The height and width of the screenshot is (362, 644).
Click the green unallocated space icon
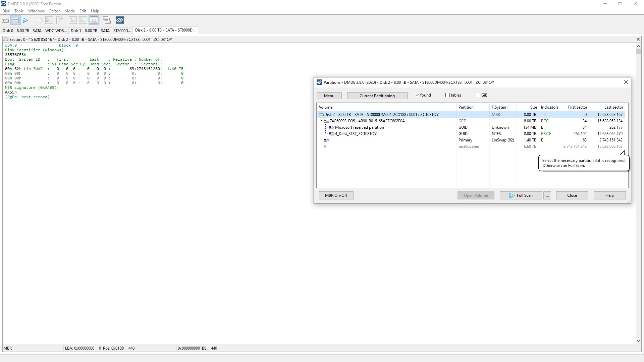pyautogui.click(x=325, y=146)
